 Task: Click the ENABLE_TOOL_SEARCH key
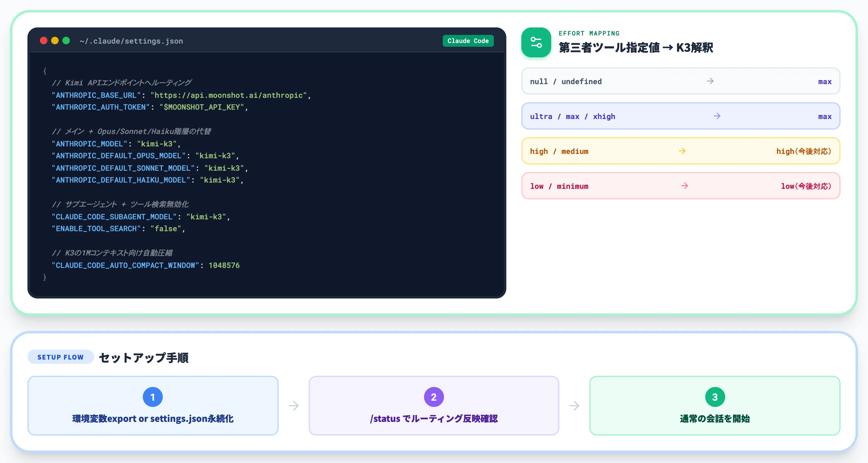(x=96, y=229)
